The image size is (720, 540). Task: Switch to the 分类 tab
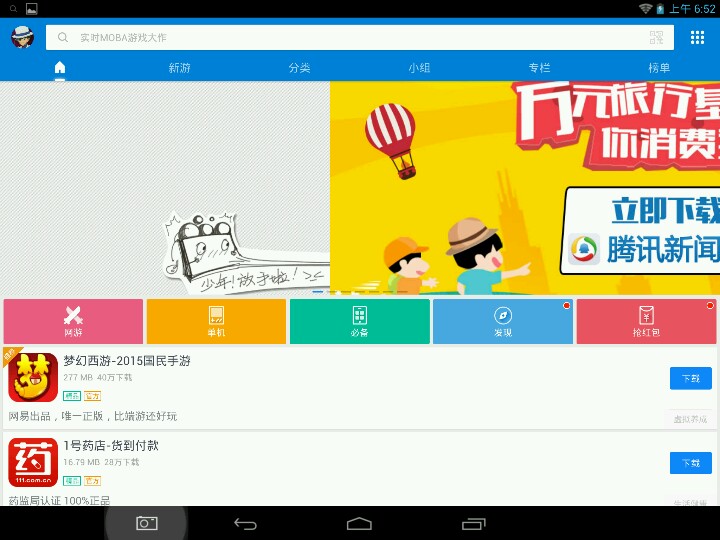tap(299, 68)
